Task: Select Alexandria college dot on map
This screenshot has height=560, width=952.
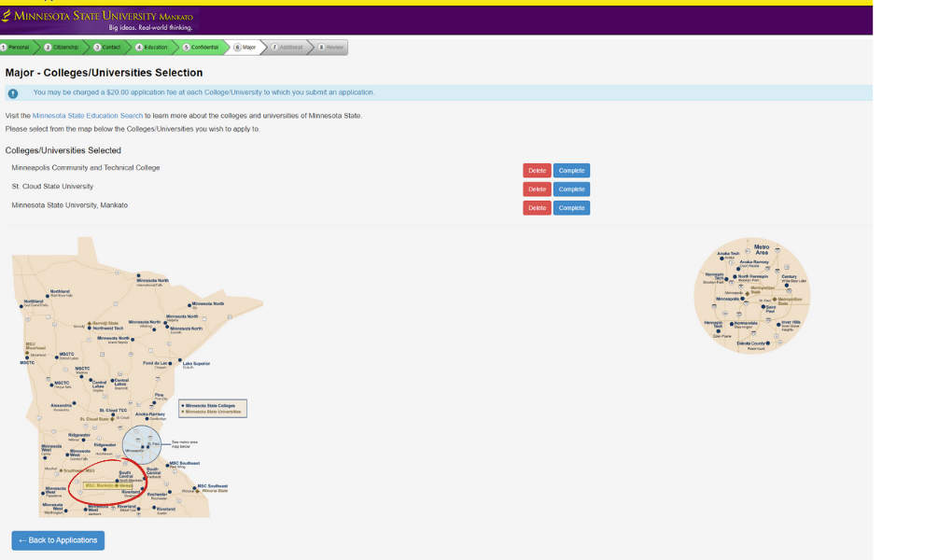Action: (x=74, y=402)
